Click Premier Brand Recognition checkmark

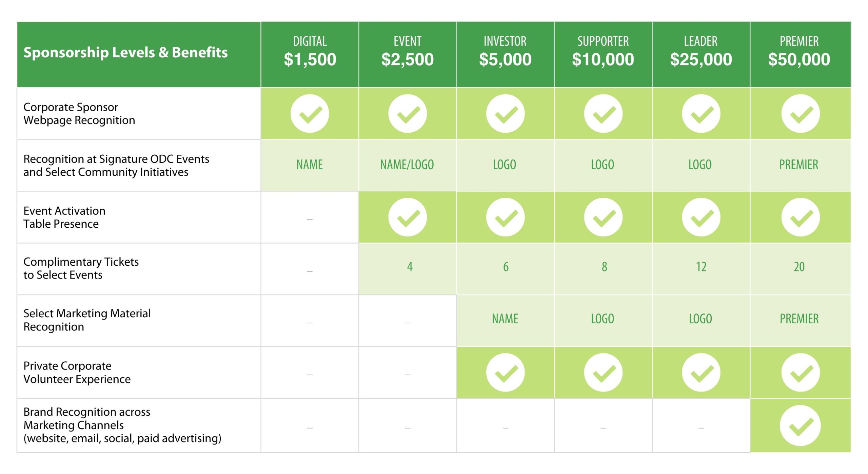(800, 425)
